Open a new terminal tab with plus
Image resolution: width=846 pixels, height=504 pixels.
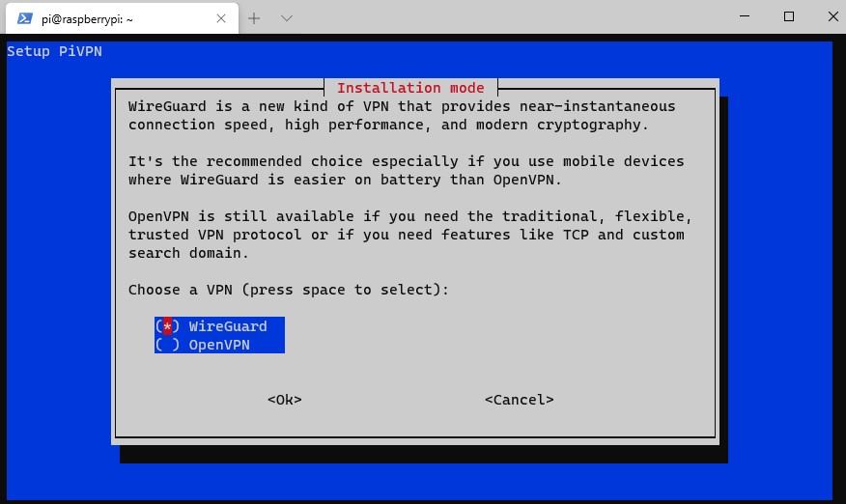[254, 18]
